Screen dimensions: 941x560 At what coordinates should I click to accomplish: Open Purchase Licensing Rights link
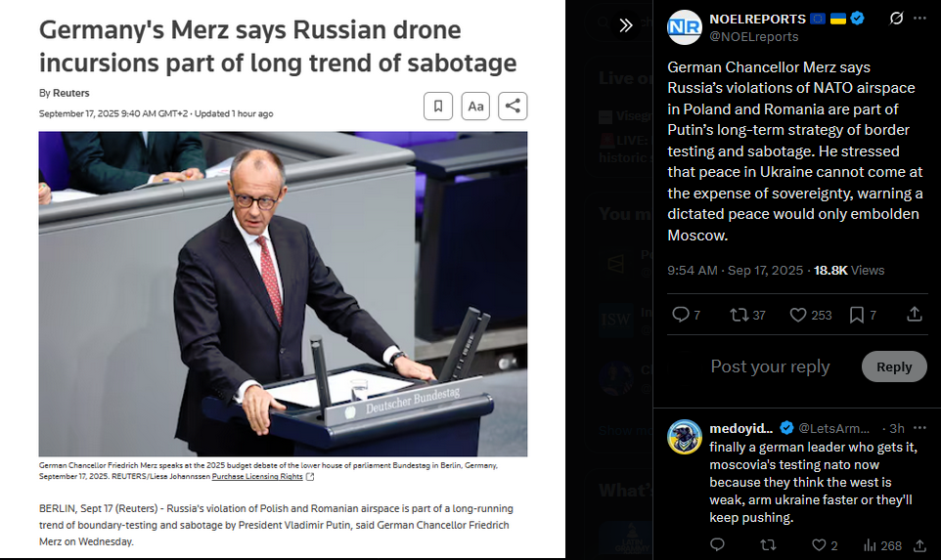257,477
